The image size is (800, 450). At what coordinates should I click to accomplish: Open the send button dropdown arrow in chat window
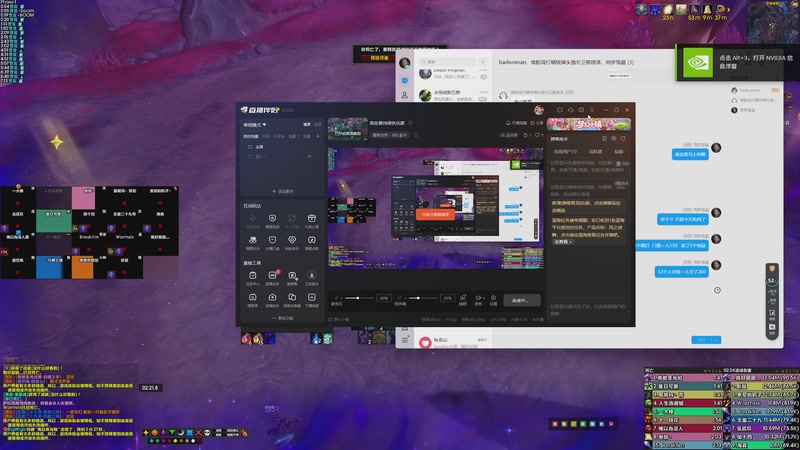[716, 340]
